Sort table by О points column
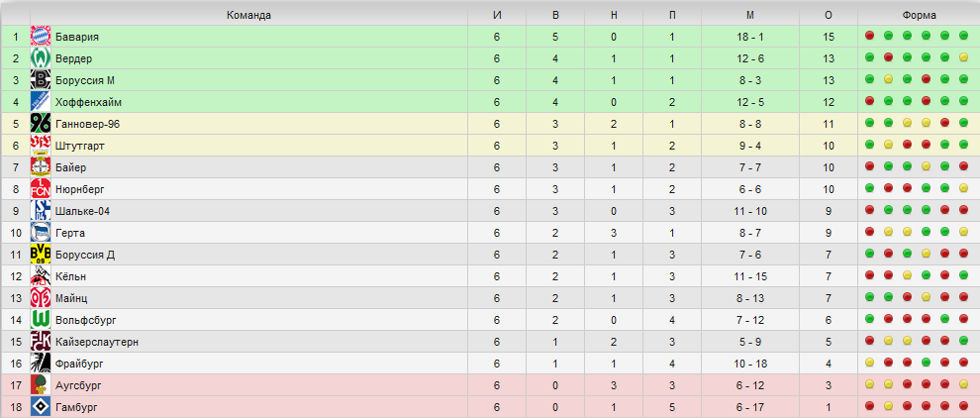The height and width of the screenshot is (418, 980). (x=829, y=16)
